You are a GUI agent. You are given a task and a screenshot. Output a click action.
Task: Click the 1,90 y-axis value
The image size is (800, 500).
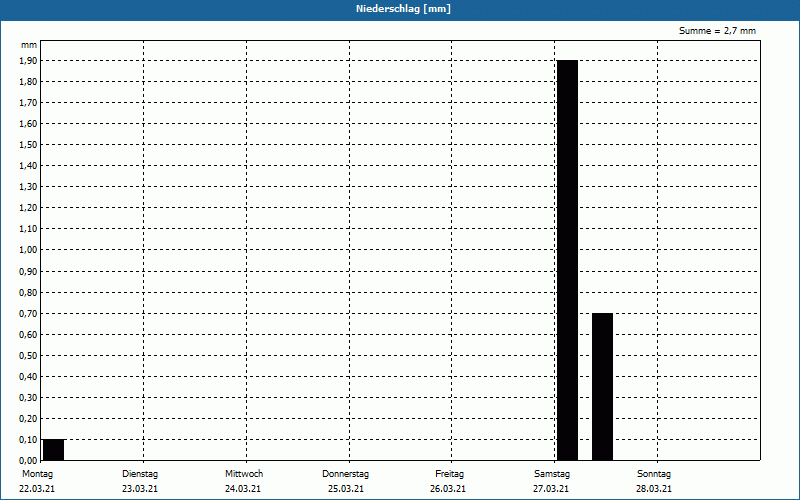28,61
